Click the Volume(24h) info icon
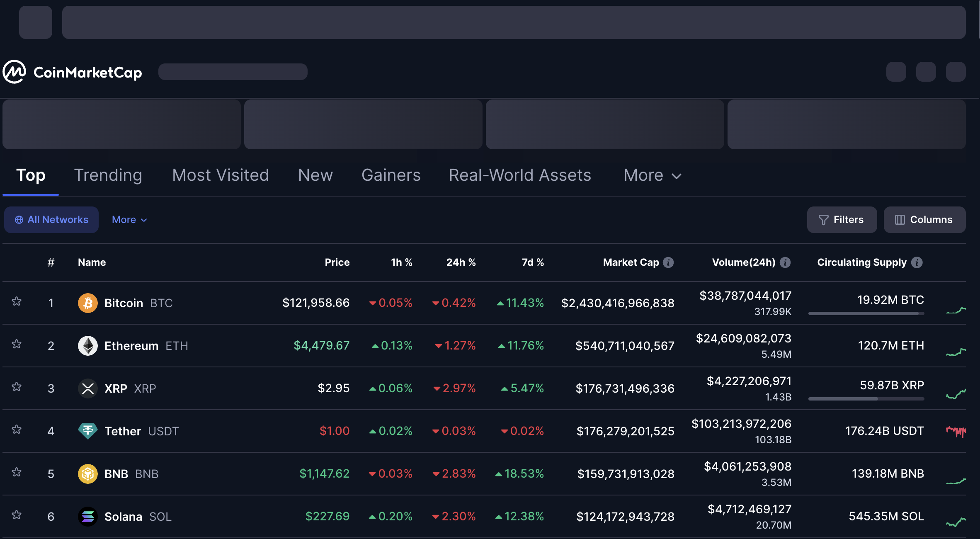 point(785,262)
